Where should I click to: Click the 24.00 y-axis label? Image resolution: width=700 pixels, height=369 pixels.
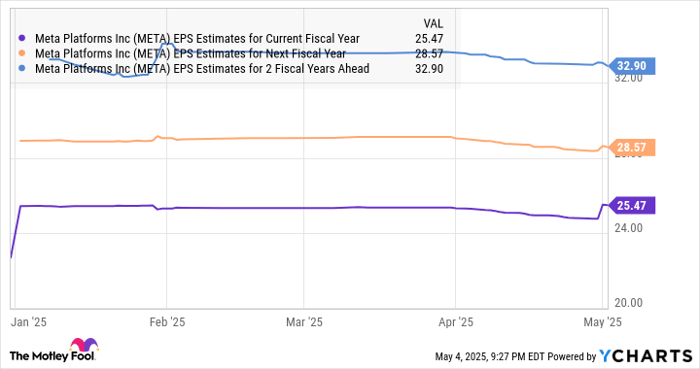pyautogui.click(x=629, y=228)
